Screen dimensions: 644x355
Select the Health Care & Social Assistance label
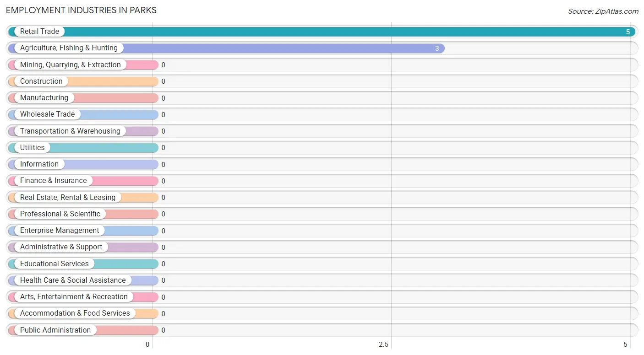click(73, 280)
